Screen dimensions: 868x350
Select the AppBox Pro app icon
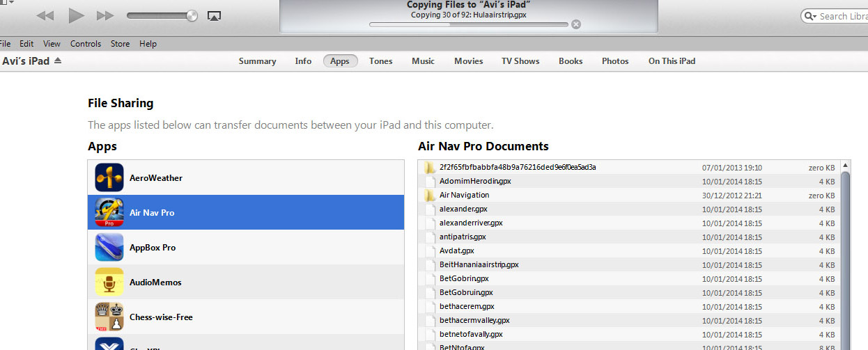click(x=109, y=247)
